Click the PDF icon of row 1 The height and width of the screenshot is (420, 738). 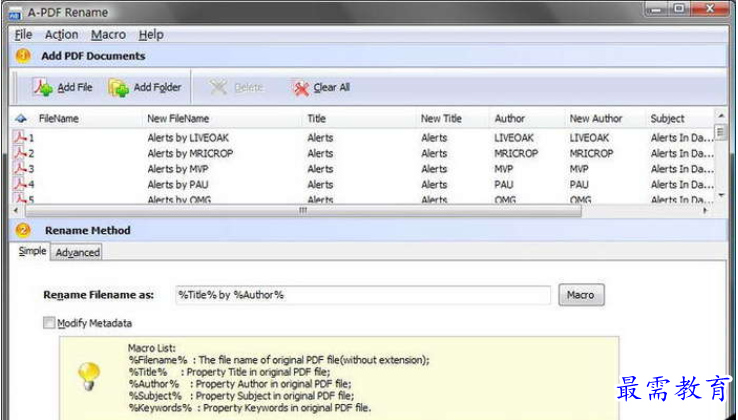coord(19,137)
